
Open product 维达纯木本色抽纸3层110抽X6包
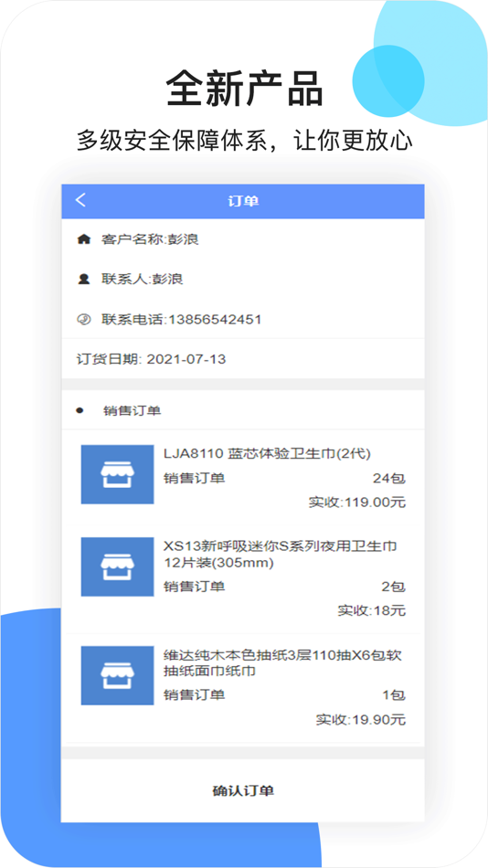click(282, 663)
